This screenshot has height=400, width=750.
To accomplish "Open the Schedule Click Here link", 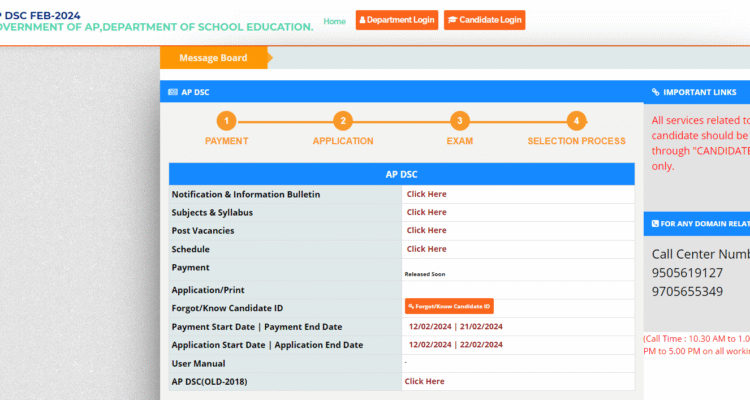I will click(x=426, y=249).
